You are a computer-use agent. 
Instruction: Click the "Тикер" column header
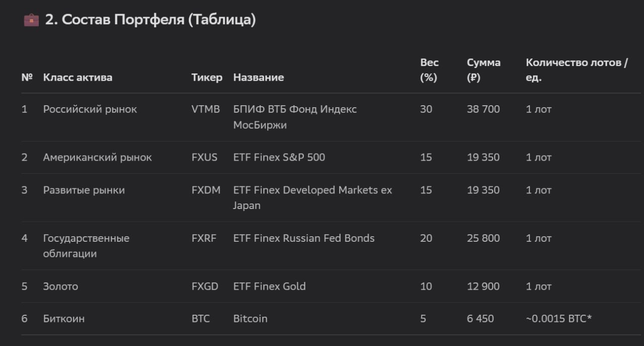coord(206,78)
